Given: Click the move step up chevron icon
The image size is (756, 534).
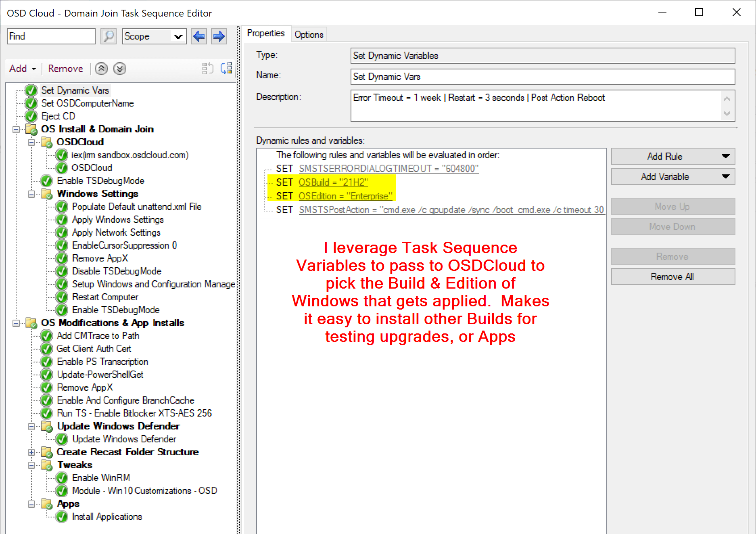Looking at the screenshot, I should pos(101,69).
